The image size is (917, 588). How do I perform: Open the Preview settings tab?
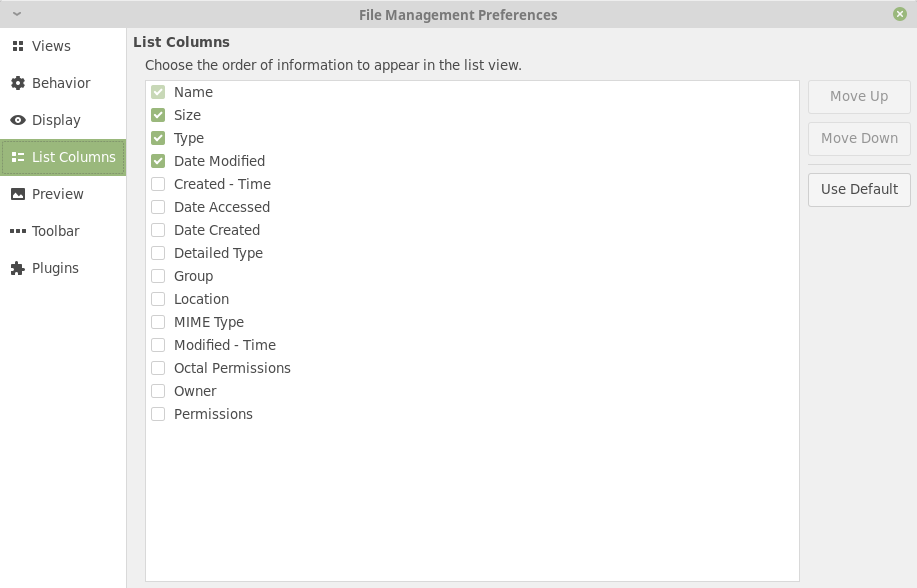(x=58, y=194)
